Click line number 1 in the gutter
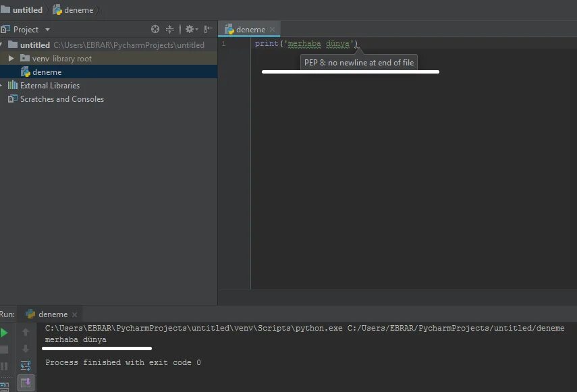The height and width of the screenshot is (392, 577). tap(223, 44)
